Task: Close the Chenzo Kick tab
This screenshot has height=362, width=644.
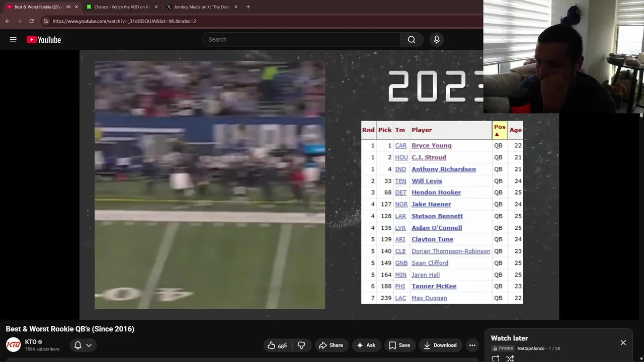Action: click(156, 7)
